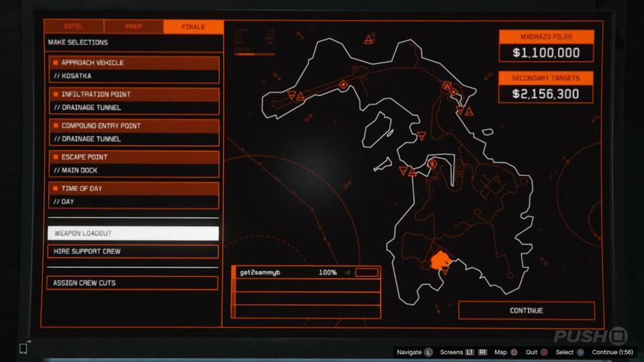Click the Secondary Targets $2,156,300 value
Screen dimensions: 644x362
tap(546, 94)
